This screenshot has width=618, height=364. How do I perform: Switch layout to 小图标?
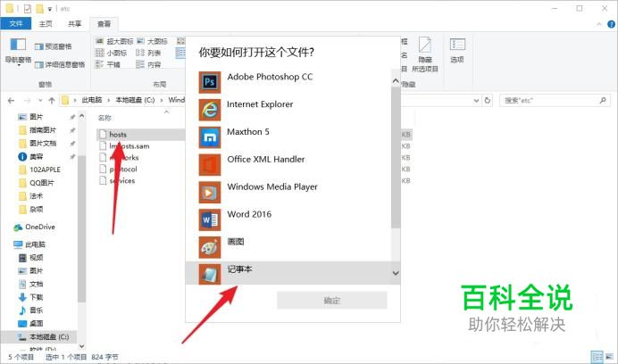point(112,53)
